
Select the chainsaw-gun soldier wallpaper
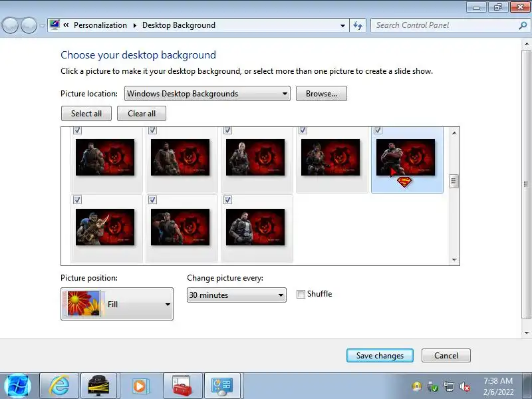click(105, 227)
